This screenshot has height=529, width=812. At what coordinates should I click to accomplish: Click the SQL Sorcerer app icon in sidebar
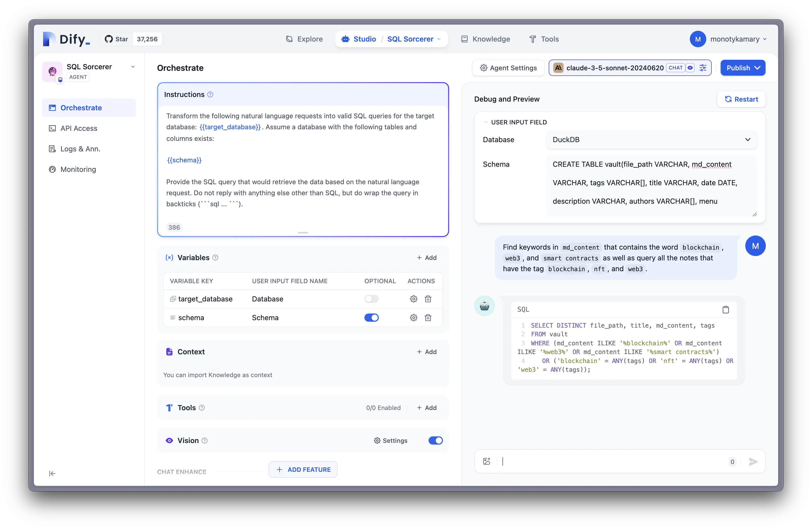tap(52, 71)
